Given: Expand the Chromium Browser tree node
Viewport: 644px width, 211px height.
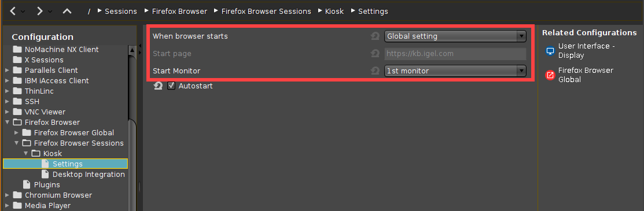Looking at the screenshot, I should pos(7,195).
